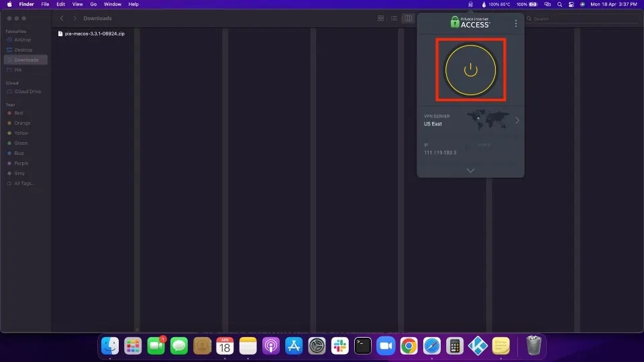Open Messages from the Dock

click(179, 346)
